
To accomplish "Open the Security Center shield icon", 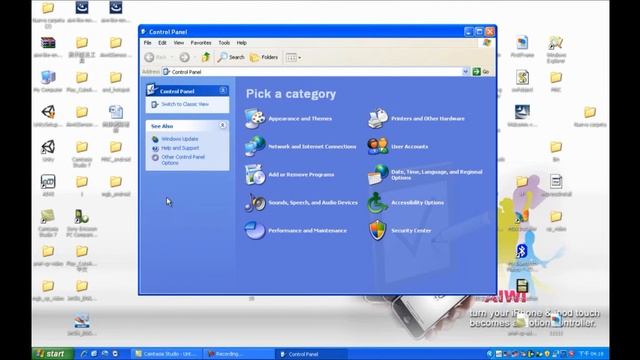I will coord(378,230).
